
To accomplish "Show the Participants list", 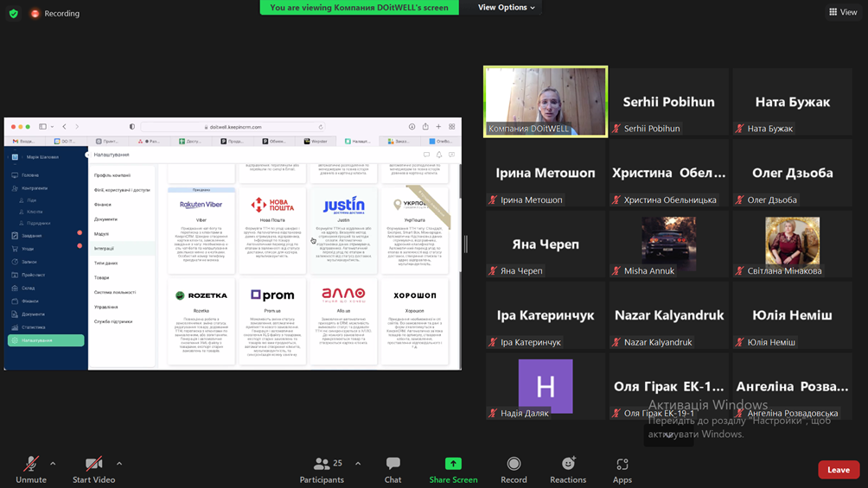I will [322, 469].
